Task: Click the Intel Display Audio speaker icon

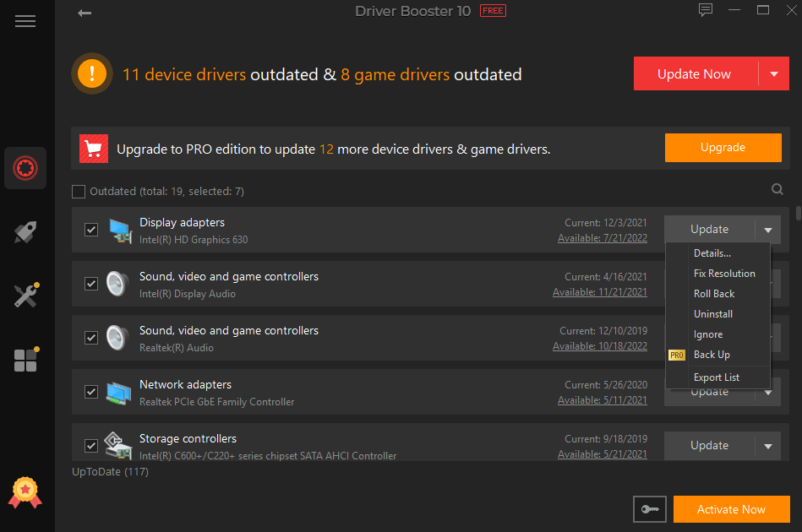Action: click(x=117, y=284)
